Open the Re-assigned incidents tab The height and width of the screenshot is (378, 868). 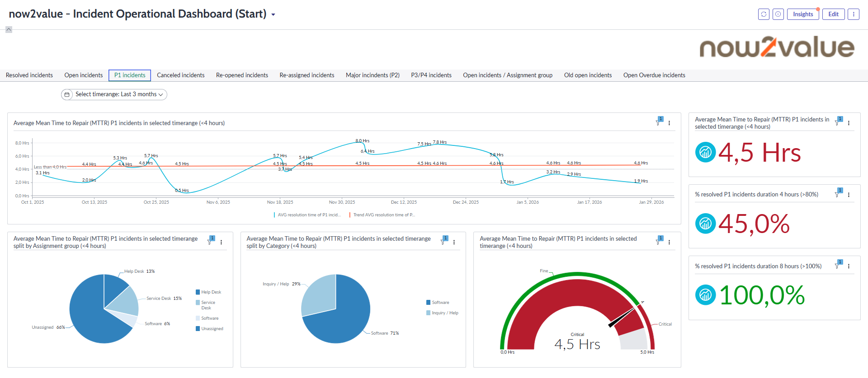307,75
